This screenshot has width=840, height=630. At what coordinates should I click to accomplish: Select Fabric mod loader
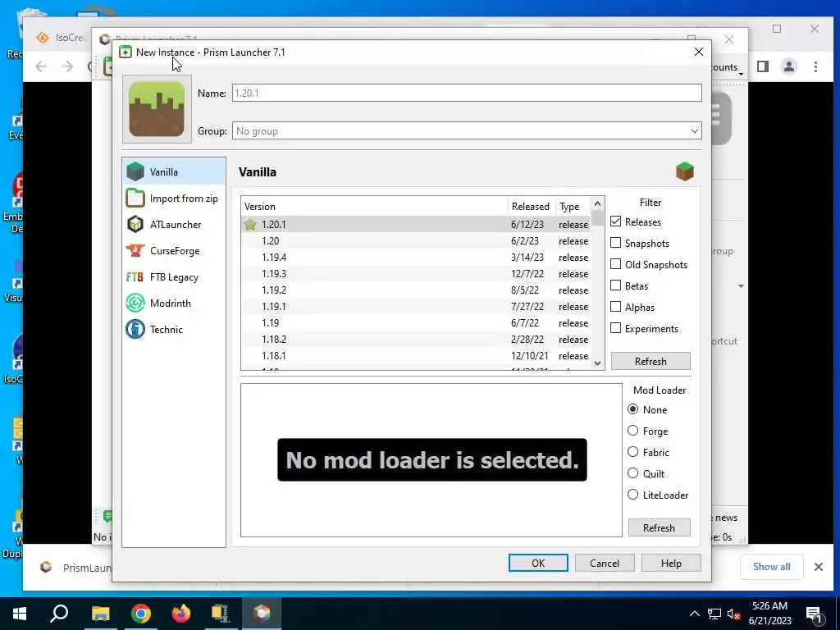632,452
